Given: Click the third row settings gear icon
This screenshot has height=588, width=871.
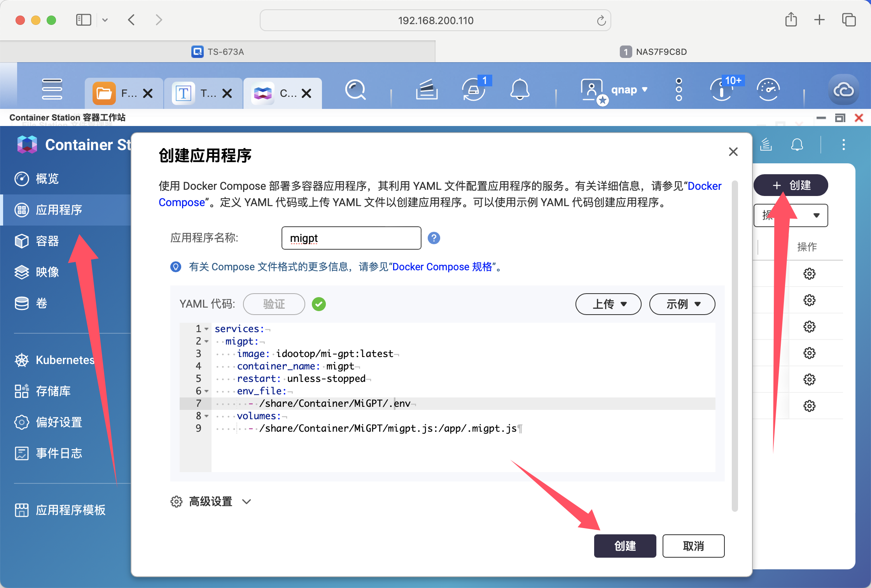Looking at the screenshot, I should pyautogui.click(x=810, y=327).
